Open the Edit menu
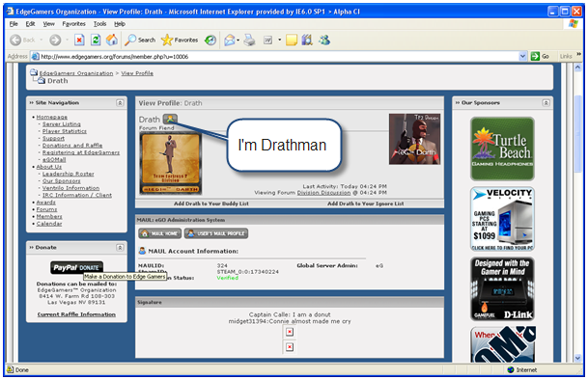This screenshot has height=379, width=588. pyautogui.click(x=30, y=24)
